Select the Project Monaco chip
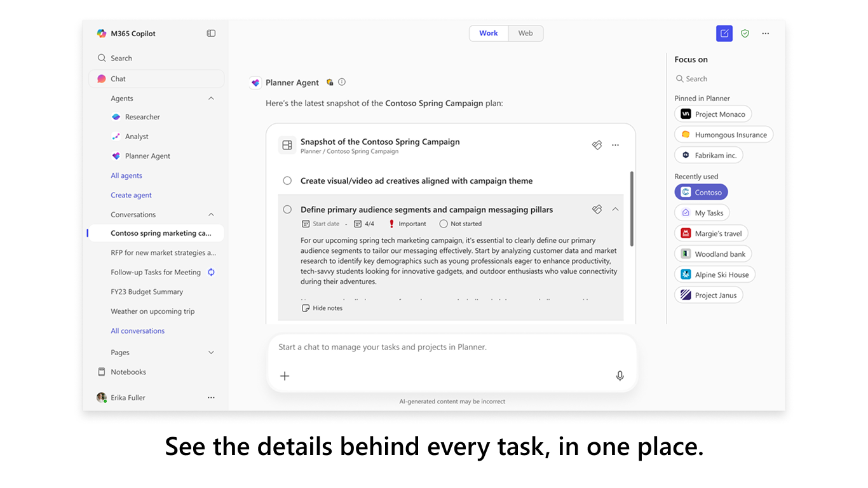 [713, 114]
